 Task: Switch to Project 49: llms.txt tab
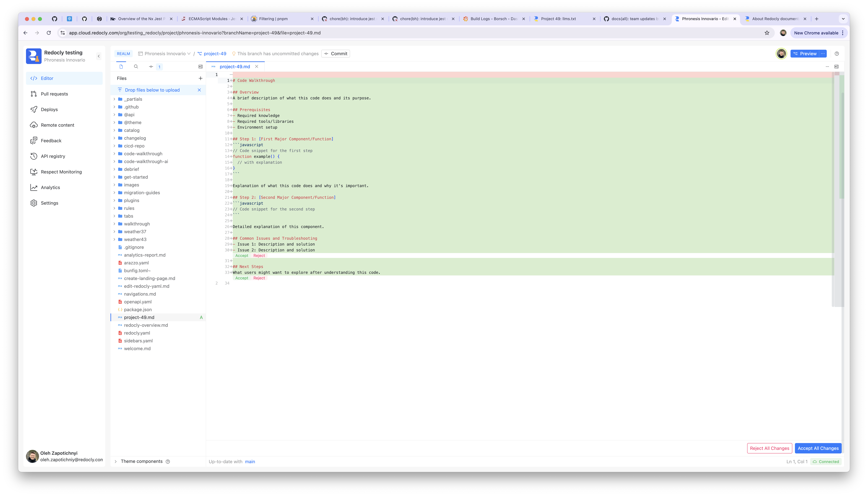point(564,19)
